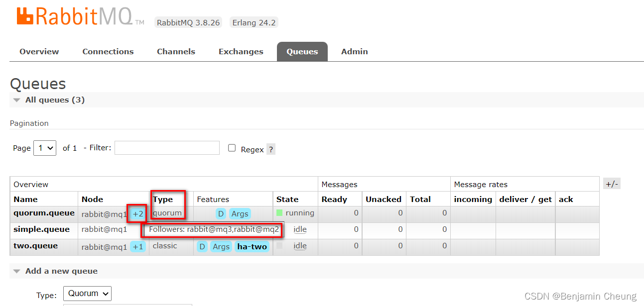
Task: Switch to the Connections tab
Action: pyautogui.click(x=108, y=51)
